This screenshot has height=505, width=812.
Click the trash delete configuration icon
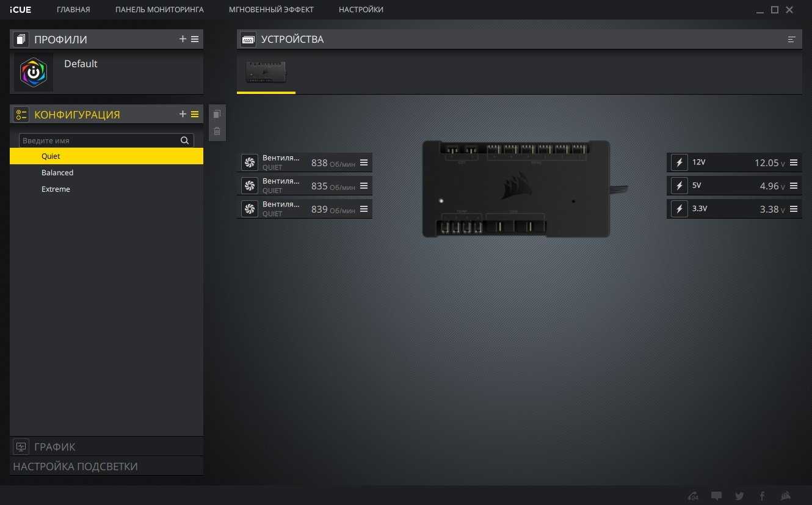[217, 131]
